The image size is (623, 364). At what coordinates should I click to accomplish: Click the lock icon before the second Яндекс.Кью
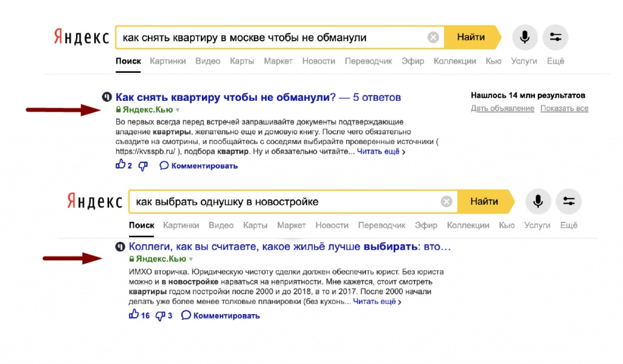pos(131,259)
